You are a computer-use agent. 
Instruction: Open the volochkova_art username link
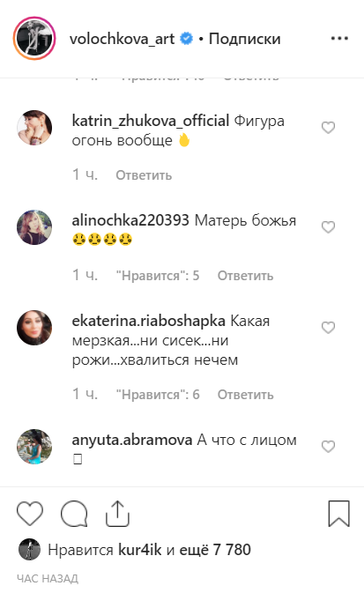[x=122, y=39]
